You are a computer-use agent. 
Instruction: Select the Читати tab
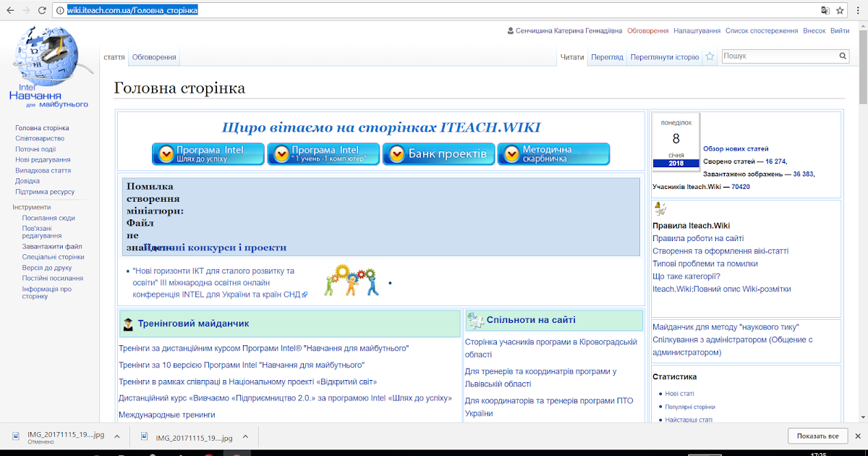(x=571, y=57)
